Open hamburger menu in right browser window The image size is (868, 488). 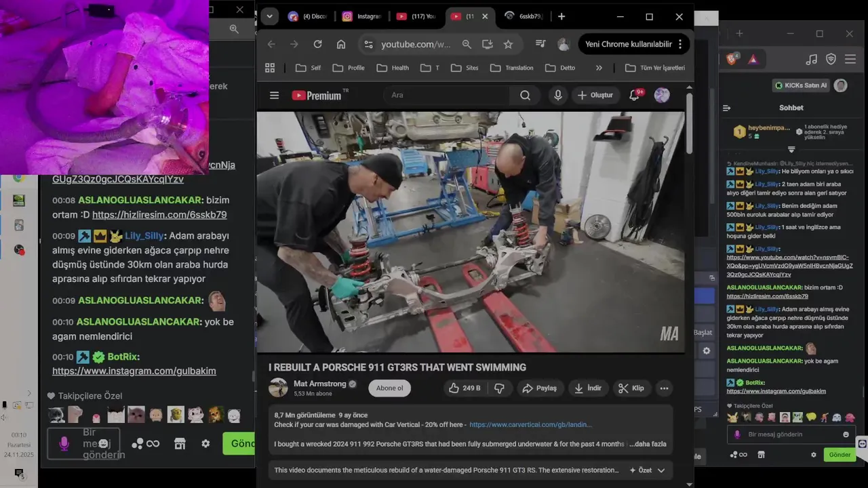coord(850,59)
